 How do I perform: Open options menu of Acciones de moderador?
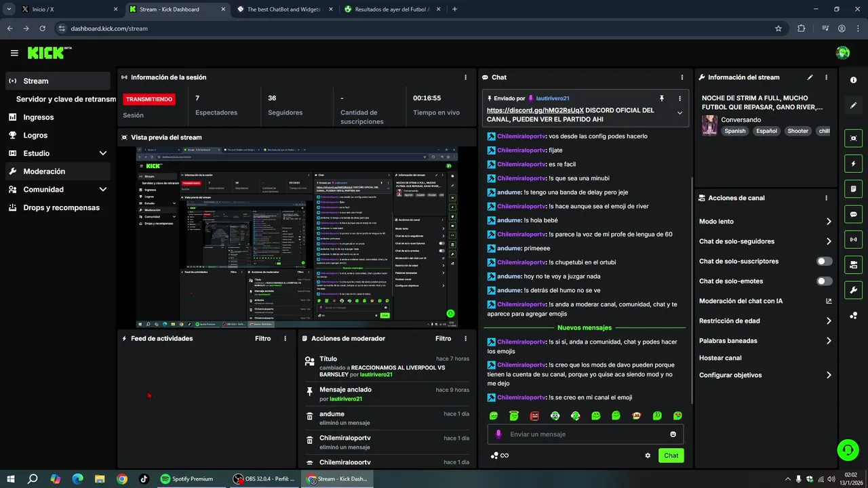pos(465,338)
